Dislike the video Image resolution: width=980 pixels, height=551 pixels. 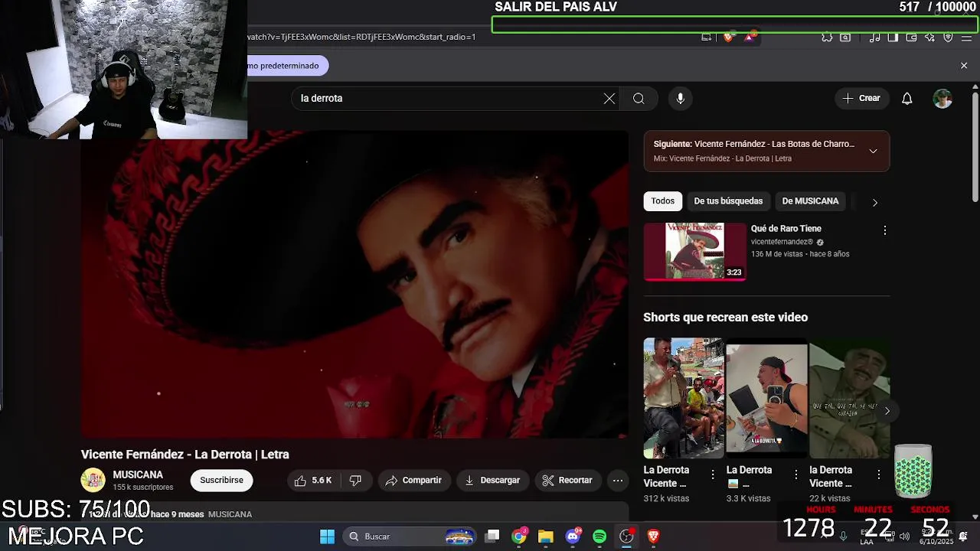tap(355, 481)
